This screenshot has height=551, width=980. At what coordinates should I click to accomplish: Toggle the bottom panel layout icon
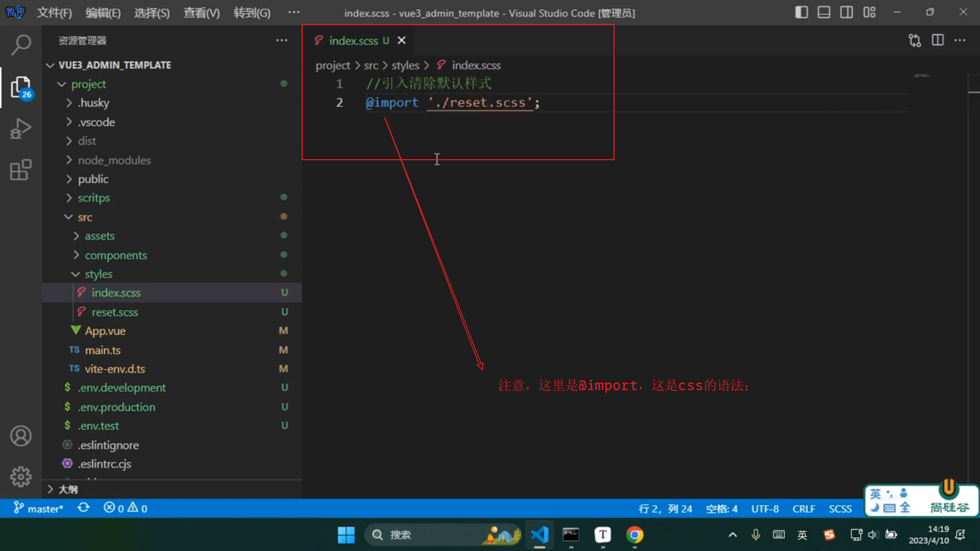tap(824, 12)
